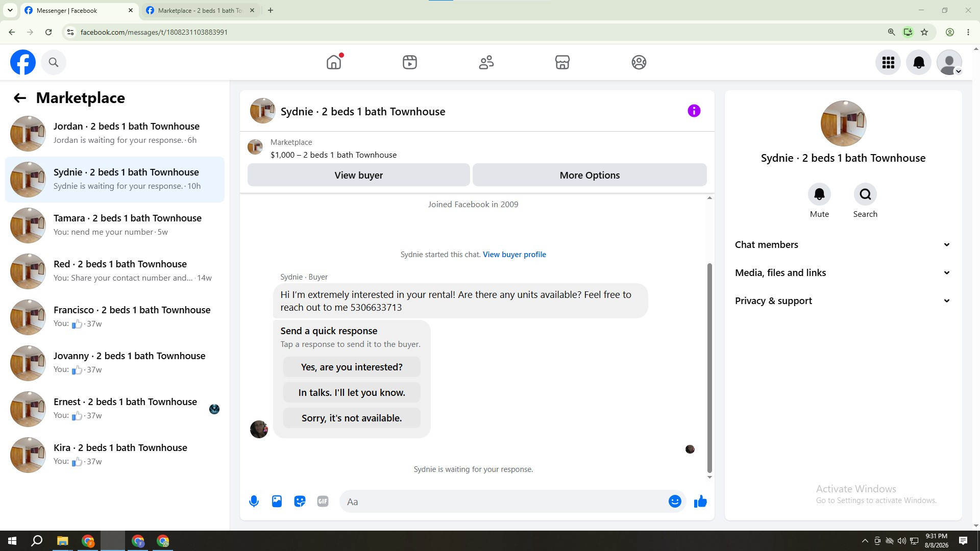Open Tamara's townhouse conversation
Image resolution: width=980 pixels, height=551 pixels.
coord(115,225)
